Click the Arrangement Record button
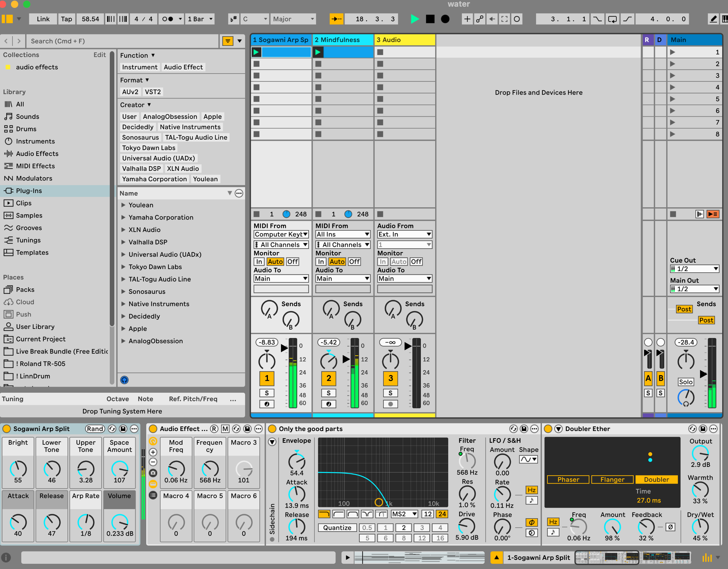 click(x=445, y=19)
